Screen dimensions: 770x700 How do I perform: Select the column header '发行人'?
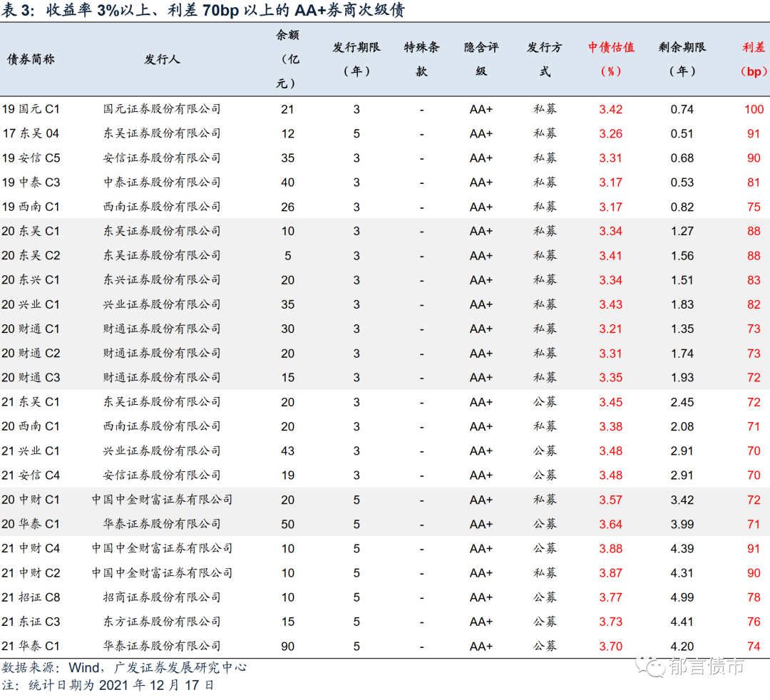pos(162,59)
